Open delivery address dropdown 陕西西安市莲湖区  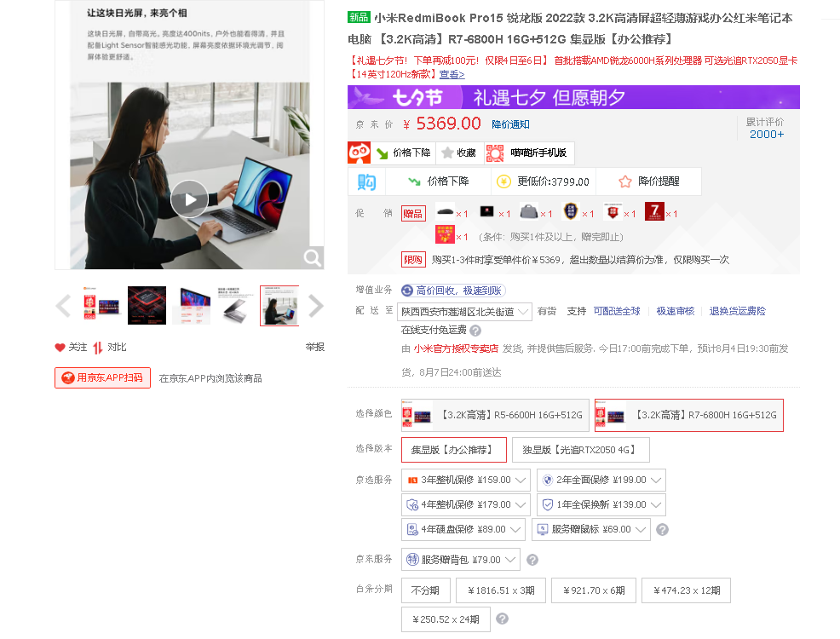pos(464,312)
